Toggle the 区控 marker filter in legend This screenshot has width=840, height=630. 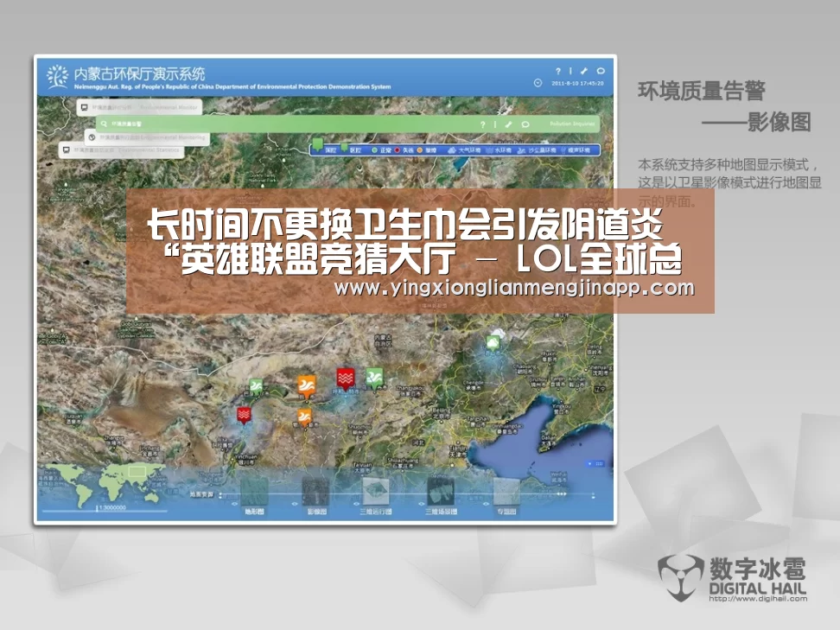(351, 150)
